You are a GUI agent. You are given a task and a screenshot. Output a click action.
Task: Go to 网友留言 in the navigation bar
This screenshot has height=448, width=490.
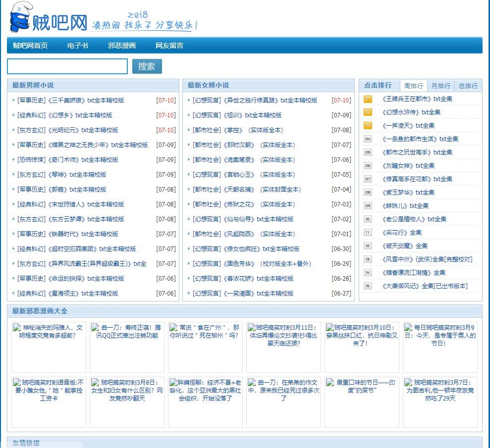click(169, 46)
